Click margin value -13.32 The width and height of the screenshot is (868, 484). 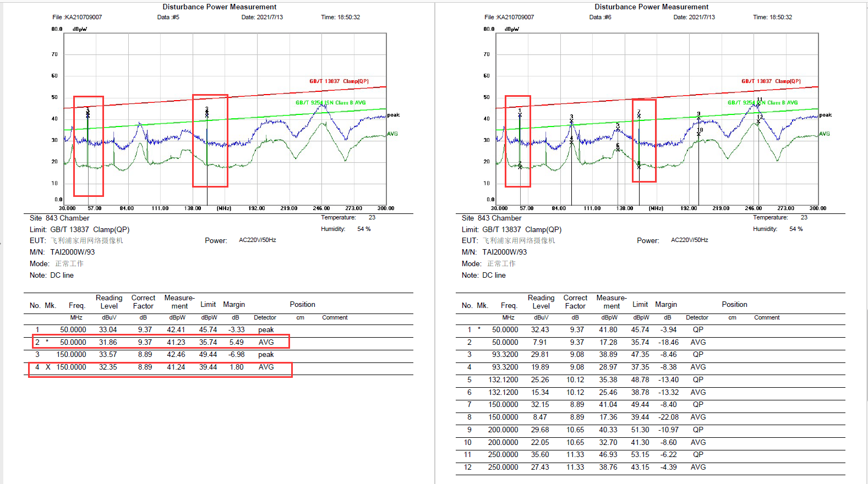(669, 392)
